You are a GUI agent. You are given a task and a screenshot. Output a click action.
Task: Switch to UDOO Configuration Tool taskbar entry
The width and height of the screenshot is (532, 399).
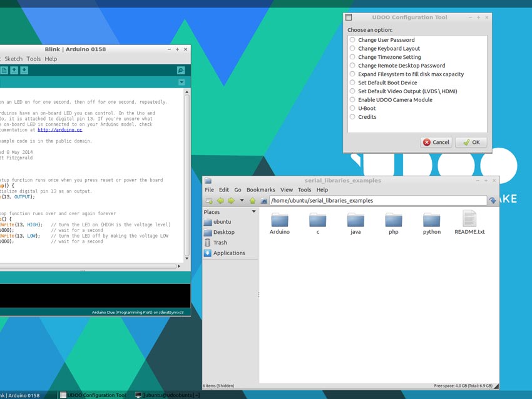(93, 395)
